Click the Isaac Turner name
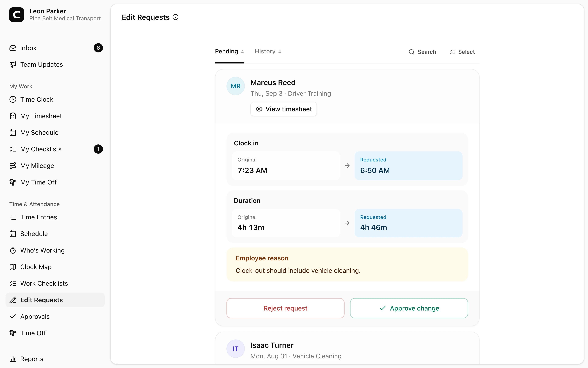Viewport: 588px width, 368px height. [272, 345]
